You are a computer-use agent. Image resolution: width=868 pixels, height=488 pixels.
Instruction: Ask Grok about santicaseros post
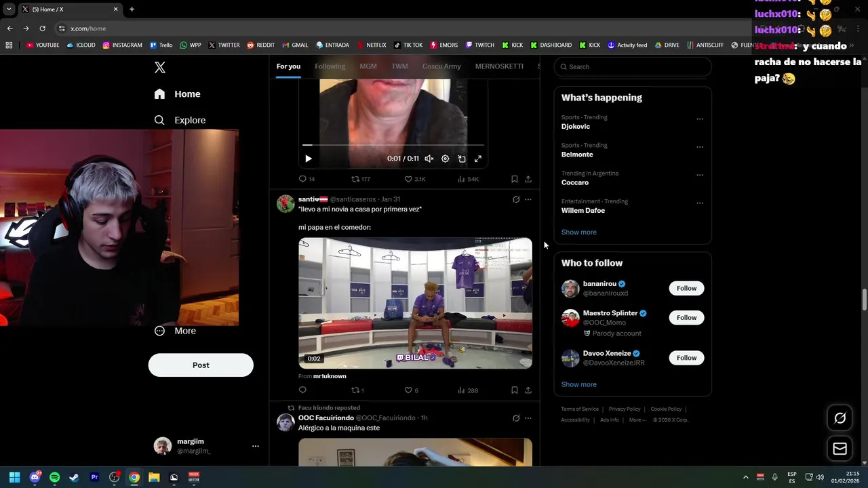pyautogui.click(x=516, y=199)
